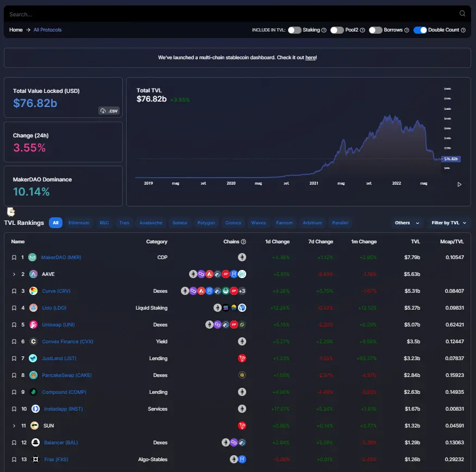Click the Staking help question icon
The width and height of the screenshot is (476, 472).
pos(324,30)
